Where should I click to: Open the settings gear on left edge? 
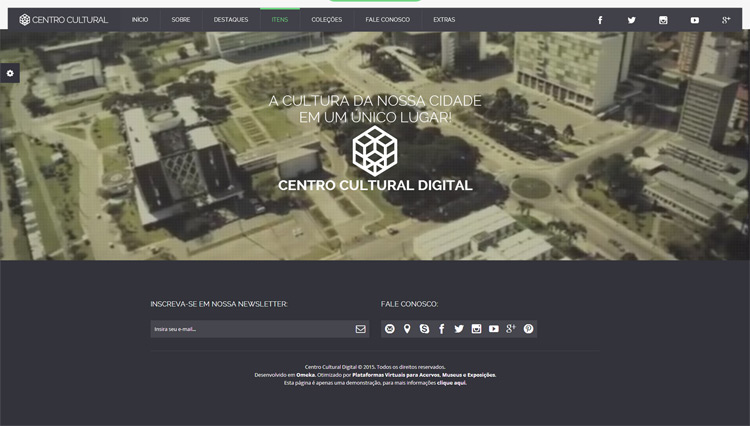[10, 74]
